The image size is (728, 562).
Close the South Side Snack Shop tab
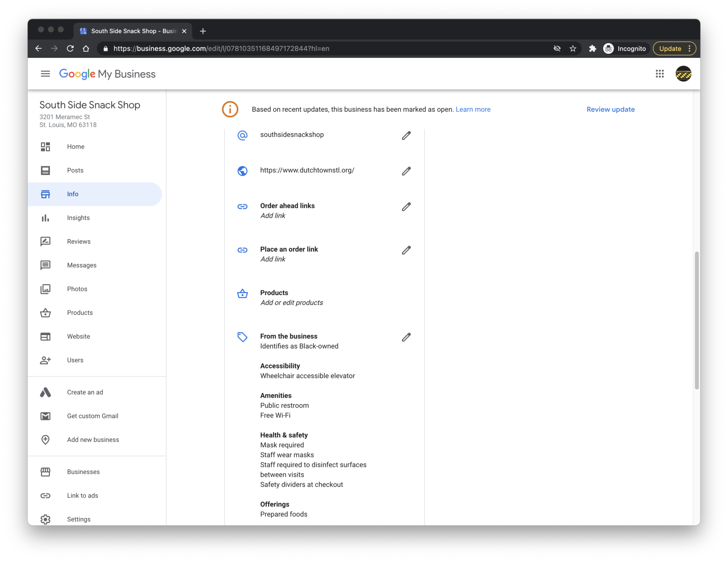(184, 31)
